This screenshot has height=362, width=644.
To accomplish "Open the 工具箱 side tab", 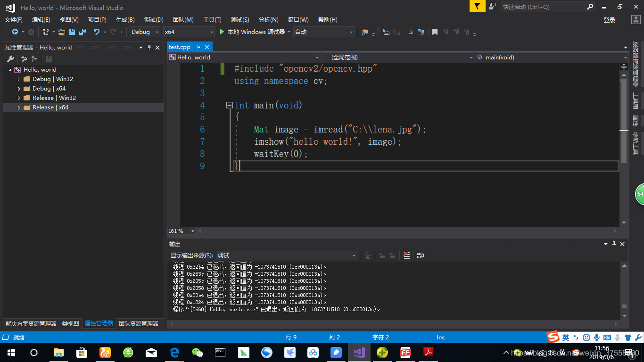I will 636,101.
